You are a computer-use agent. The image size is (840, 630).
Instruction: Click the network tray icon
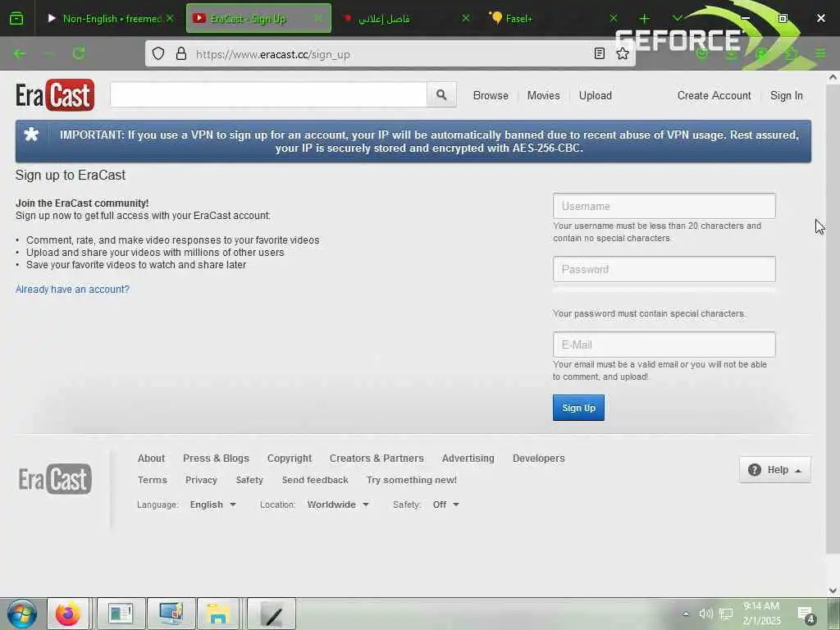(x=726, y=614)
